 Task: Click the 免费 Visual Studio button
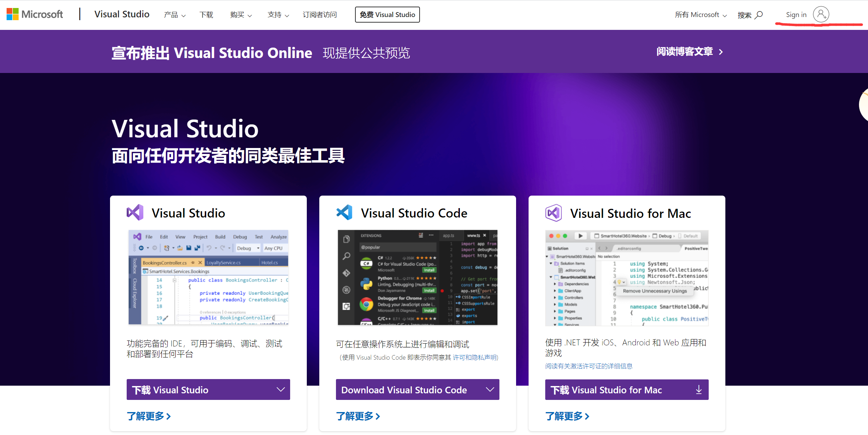[387, 15]
